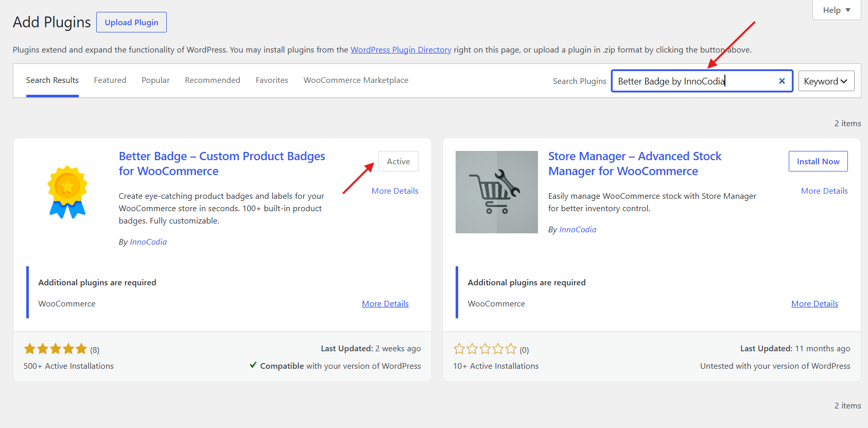Screen dimensions: 868x428
Task: Click 'Last Updated: 11 months ago' text
Action: 795,349
